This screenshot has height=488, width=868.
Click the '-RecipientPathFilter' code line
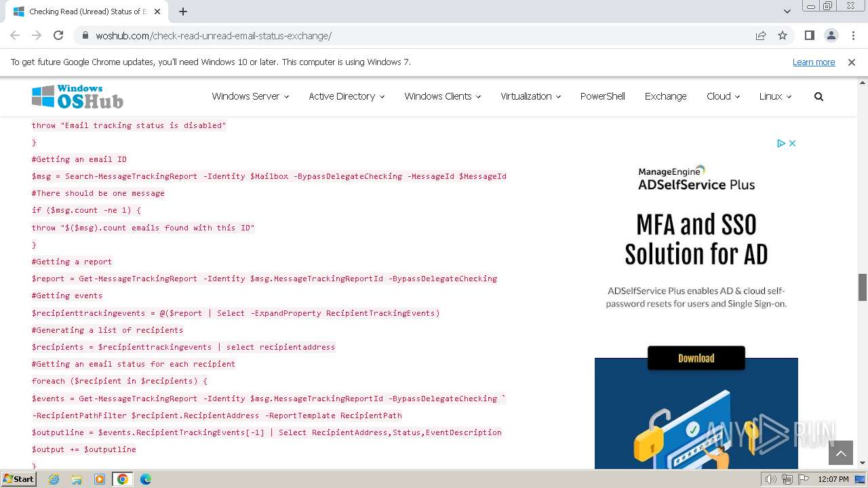pyautogui.click(x=217, y=415)
